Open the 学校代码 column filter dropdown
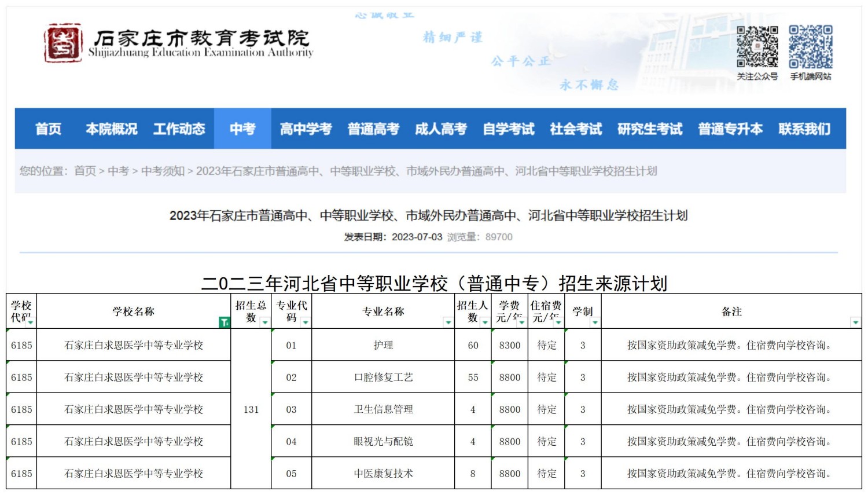 [x=30, y=322]
